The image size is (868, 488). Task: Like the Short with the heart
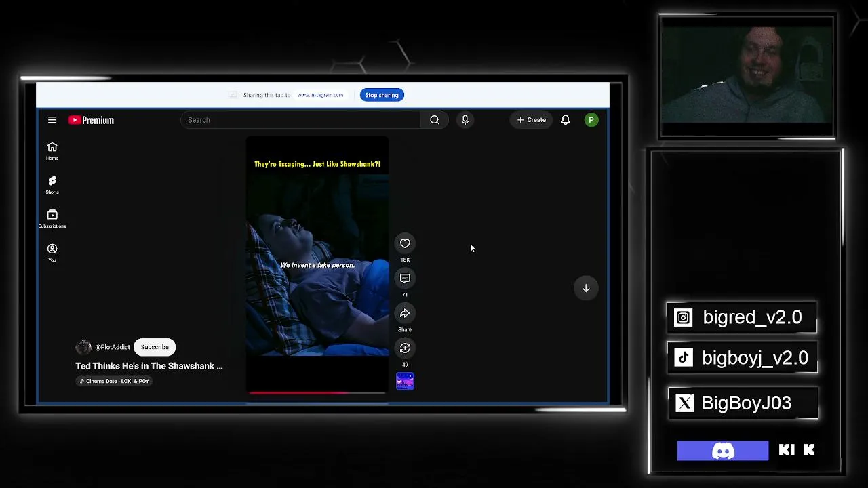pyautogui.click(x=405, y=243)
